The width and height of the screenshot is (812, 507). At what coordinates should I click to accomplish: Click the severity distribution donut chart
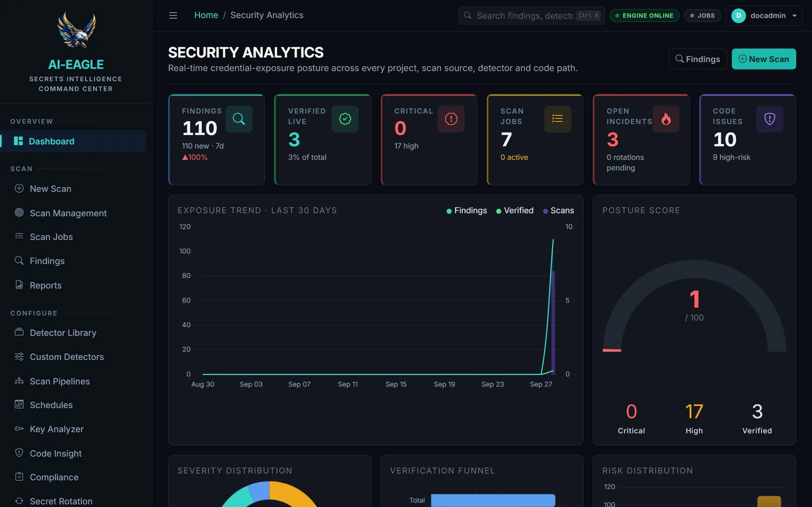point(269,494)
